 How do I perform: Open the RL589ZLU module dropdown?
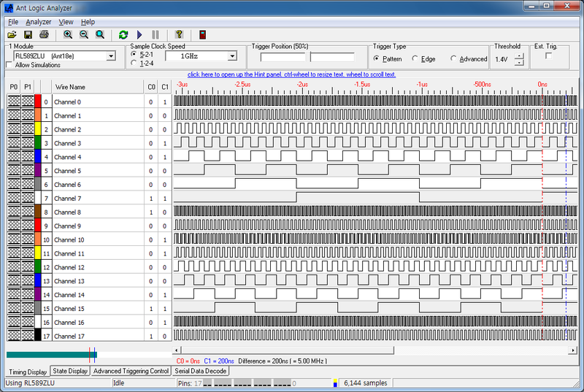click(x=111, y=56)
